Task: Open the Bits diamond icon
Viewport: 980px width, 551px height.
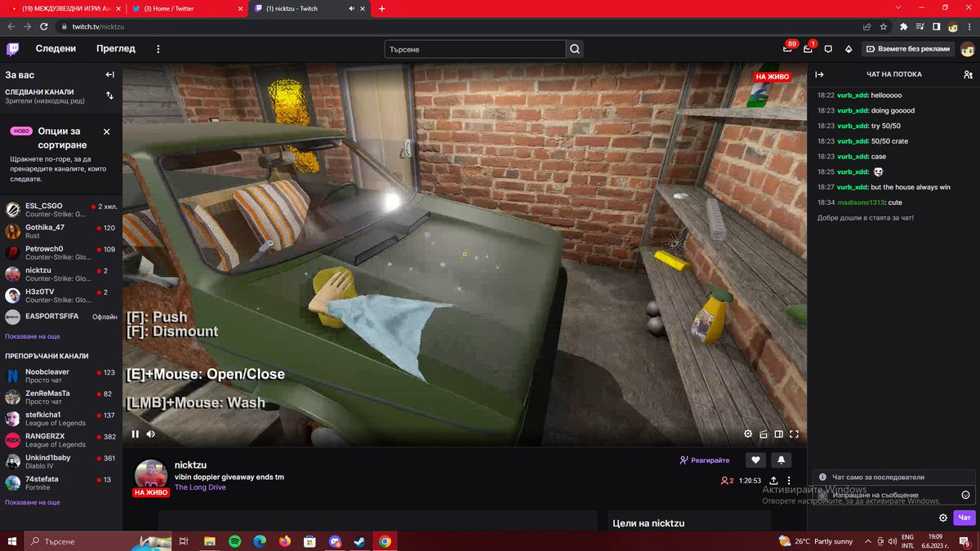Action: coord(849,49)
